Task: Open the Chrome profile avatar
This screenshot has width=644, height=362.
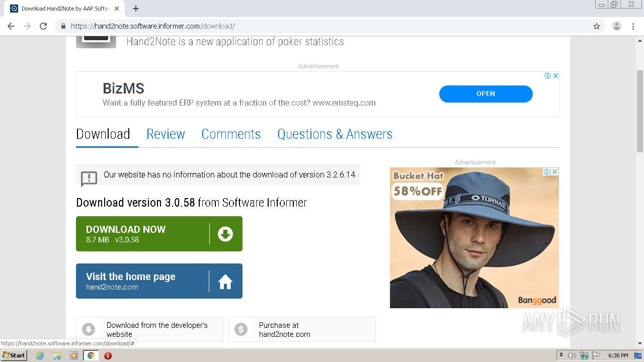Action: click(616, 26)
